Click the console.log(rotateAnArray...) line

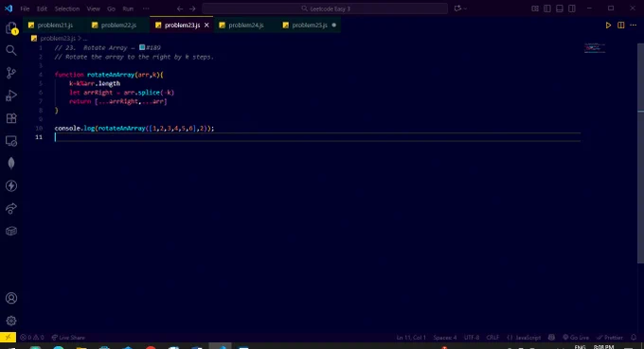(134, 129)
